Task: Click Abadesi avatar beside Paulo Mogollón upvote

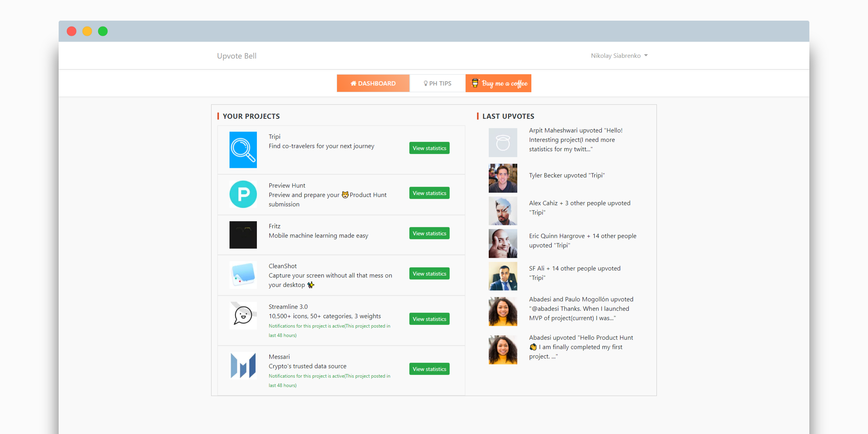Action: pyautogui.click(x=503, y=312)
